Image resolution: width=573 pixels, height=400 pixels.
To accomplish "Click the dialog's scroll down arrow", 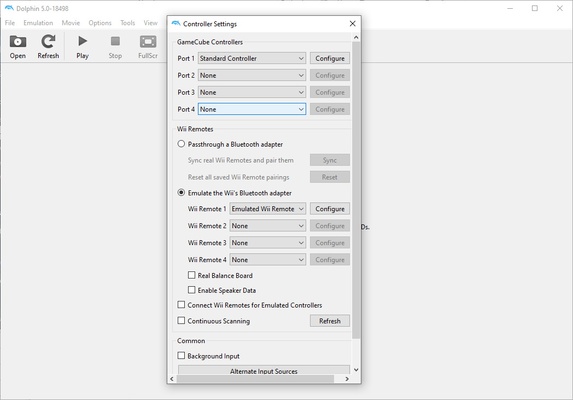I will coord(356,370).
